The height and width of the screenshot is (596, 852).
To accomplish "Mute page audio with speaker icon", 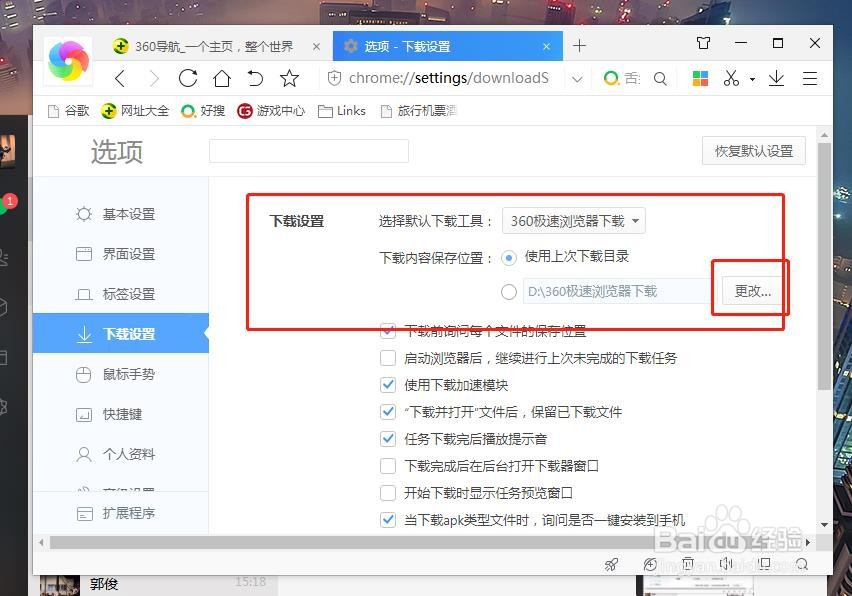I will click(726, 564).
